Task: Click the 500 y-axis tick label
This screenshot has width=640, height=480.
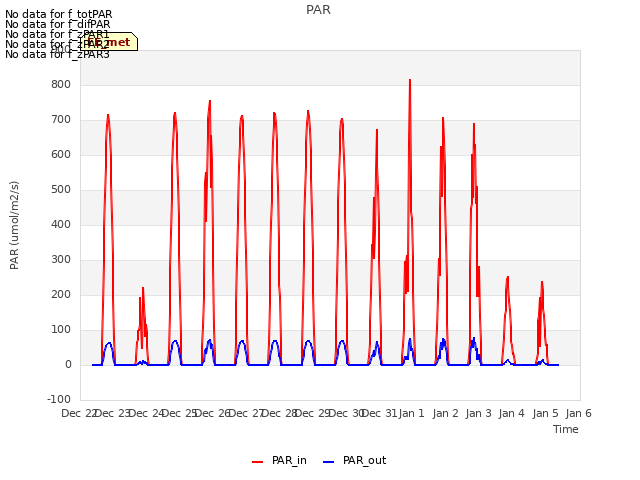Action: coord(61,190)
